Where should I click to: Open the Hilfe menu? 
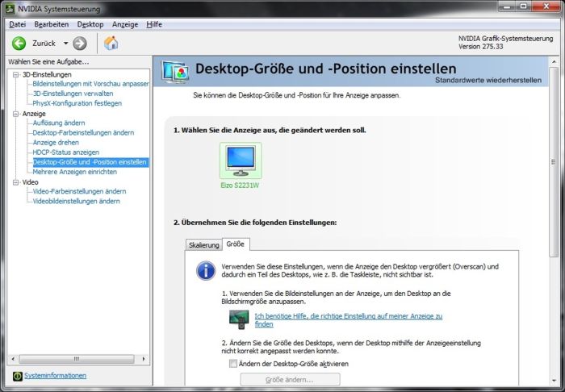(154, 24)
